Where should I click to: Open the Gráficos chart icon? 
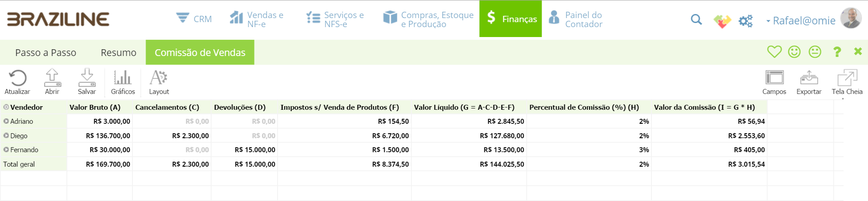[123, 78]
